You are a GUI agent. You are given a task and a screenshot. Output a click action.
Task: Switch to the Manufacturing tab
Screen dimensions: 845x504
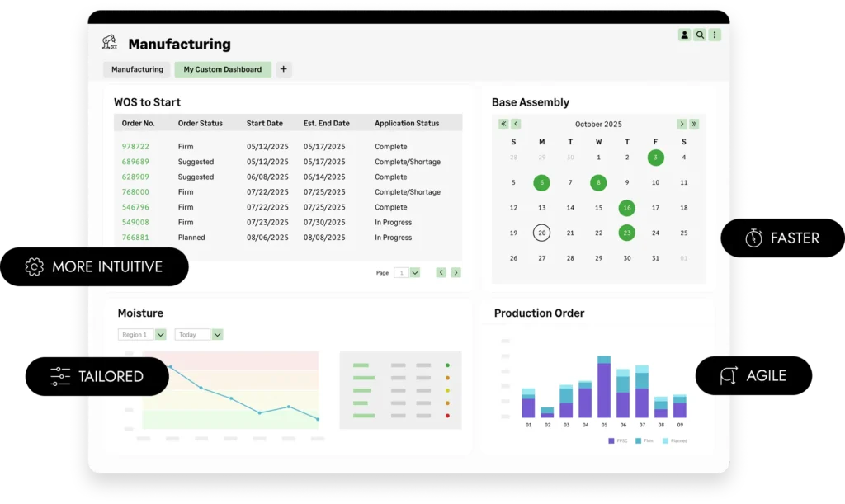(137, 69)
